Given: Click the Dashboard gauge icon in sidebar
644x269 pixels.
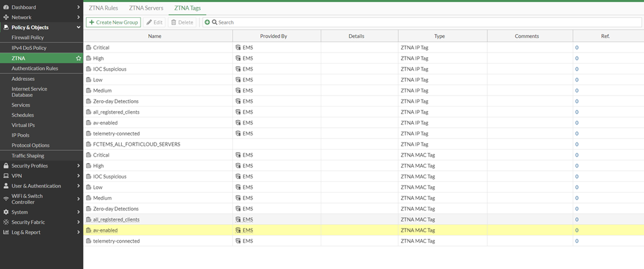Looking at the screenshot, I should [6, 7].
